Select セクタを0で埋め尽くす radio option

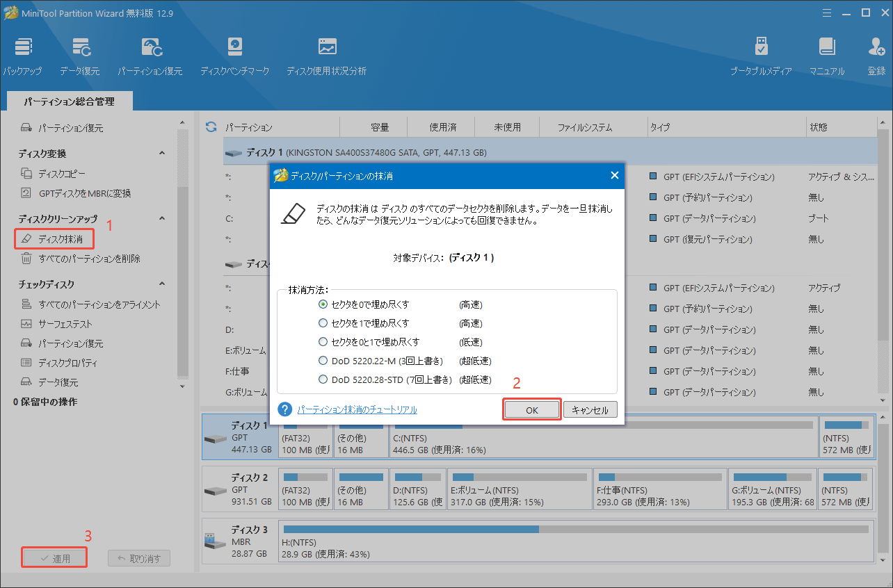[x=323, y=304]
